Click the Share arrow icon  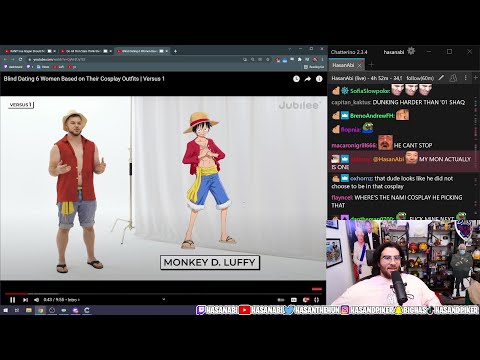308,79
